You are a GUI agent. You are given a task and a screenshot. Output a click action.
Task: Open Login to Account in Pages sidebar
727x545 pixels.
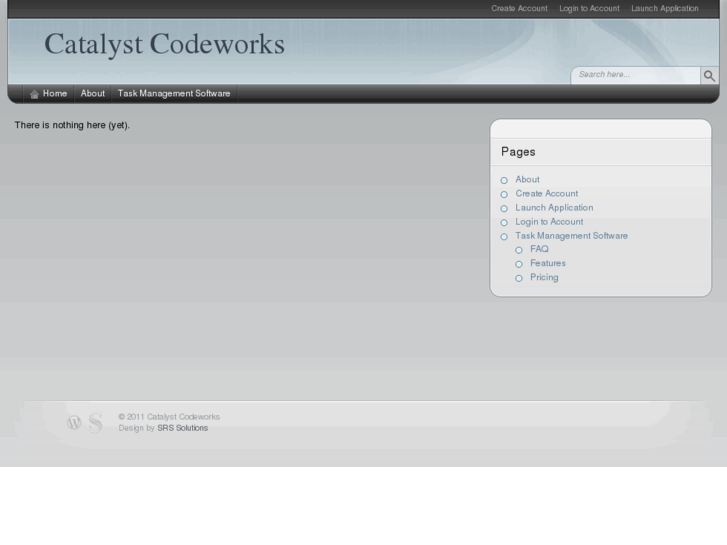pos(549,222)
